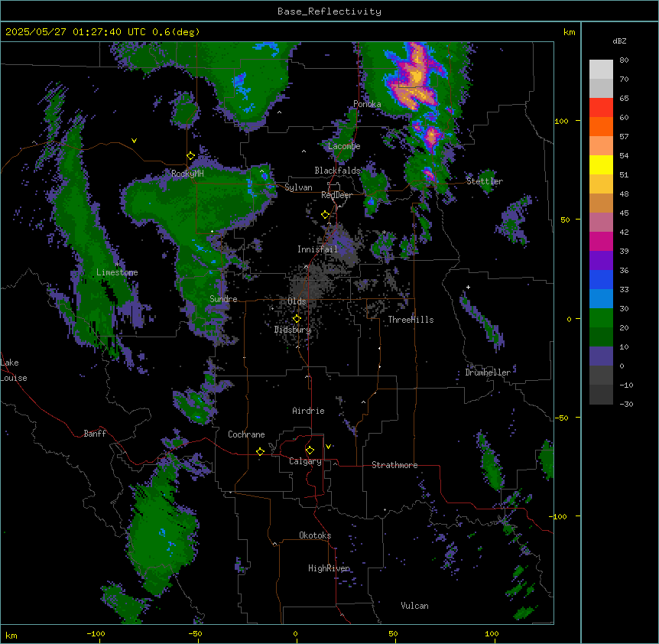The image size is (659, 644).
Task: Select the orange 60-57 dBZ legend swatch
Action: pos(601,127)
